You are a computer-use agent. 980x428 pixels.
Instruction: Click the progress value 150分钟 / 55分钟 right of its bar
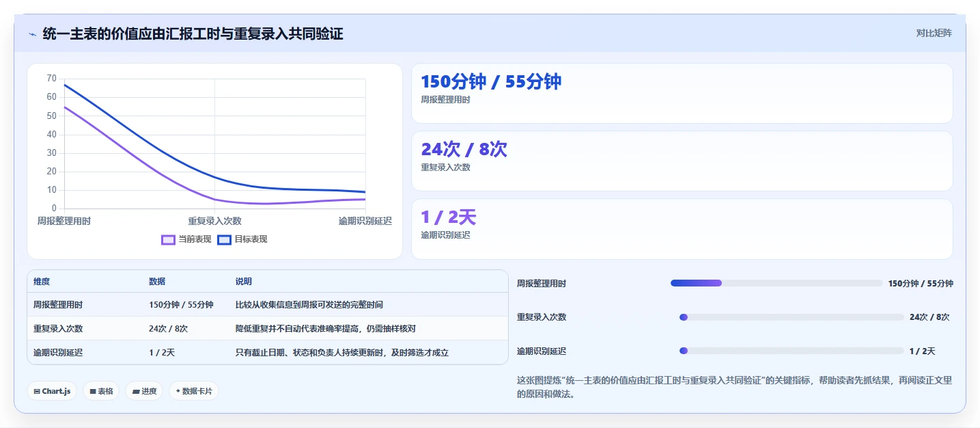[x=921, y=283]
